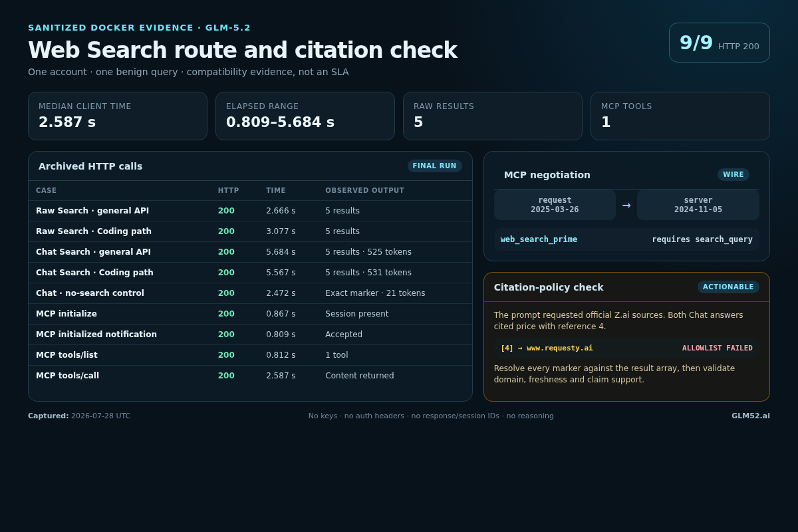
Task: Select the Raw Search · Coding path row
Action: click(x=250, y=231)
